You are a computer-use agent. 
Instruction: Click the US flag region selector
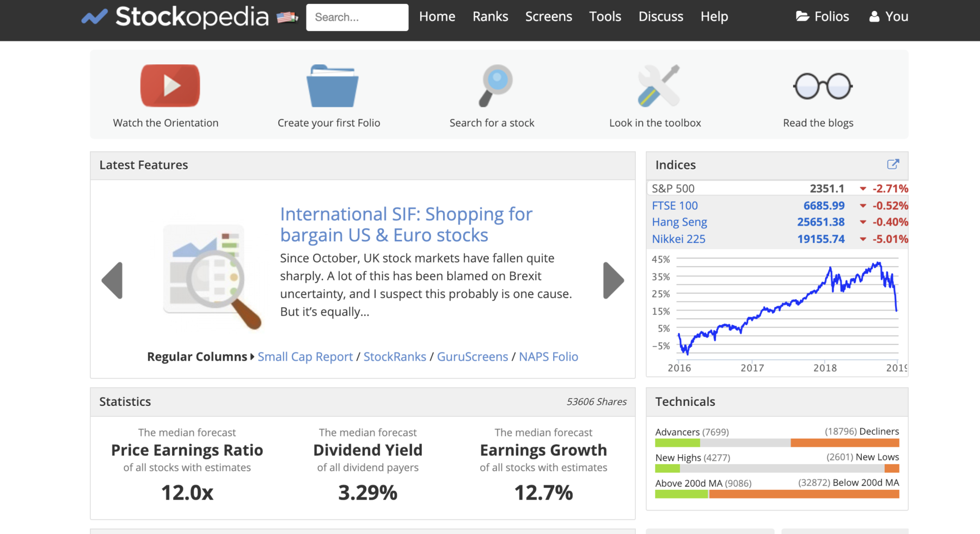287,17
